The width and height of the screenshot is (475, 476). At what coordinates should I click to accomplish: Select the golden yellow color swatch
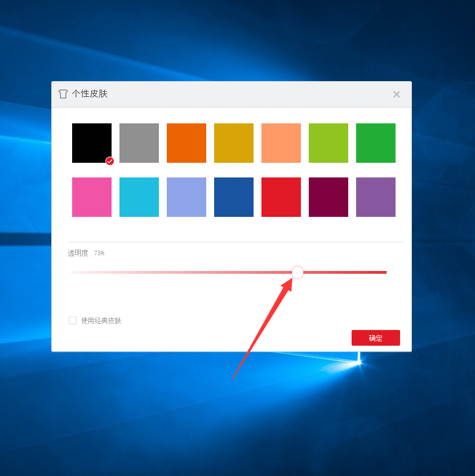click(234, 143)
